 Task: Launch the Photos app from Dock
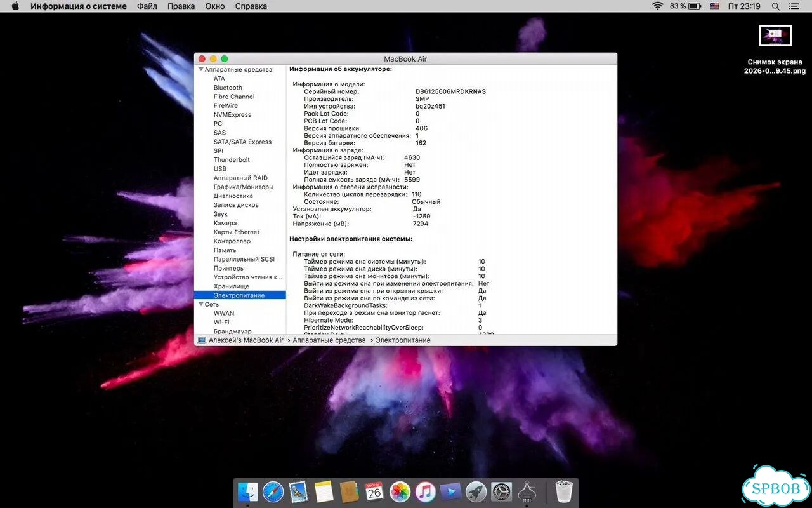400,491
